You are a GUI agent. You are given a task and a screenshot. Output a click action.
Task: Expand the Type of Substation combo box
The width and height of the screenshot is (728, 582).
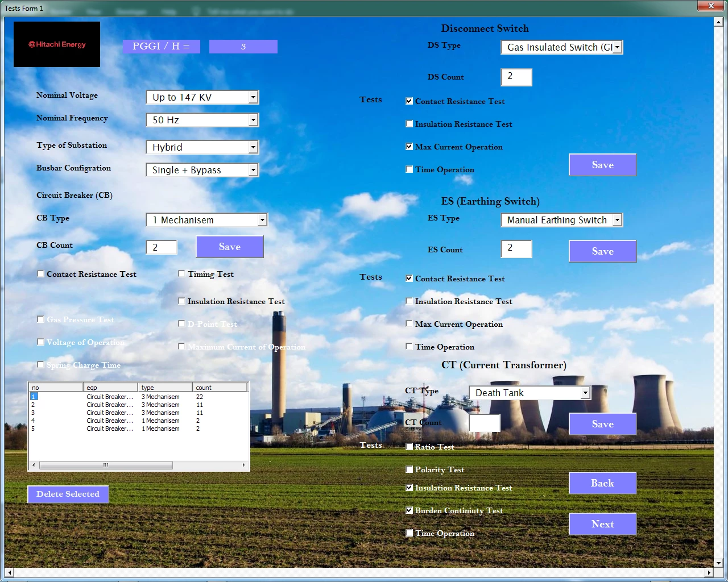[x=253, y=148]
